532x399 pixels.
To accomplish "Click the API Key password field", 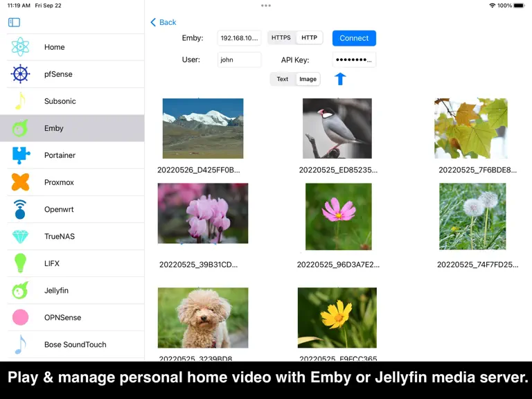I will coord(354,60).
